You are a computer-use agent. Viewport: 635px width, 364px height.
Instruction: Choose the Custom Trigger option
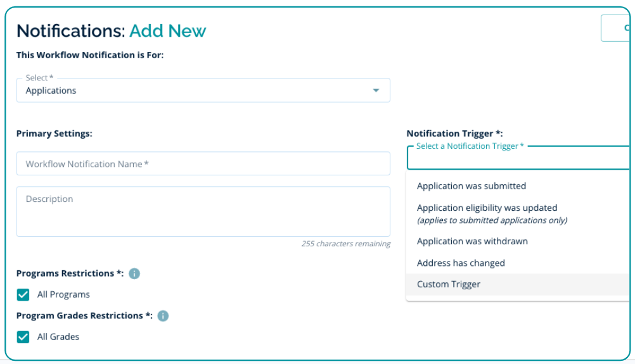click(x=449, y=284)
